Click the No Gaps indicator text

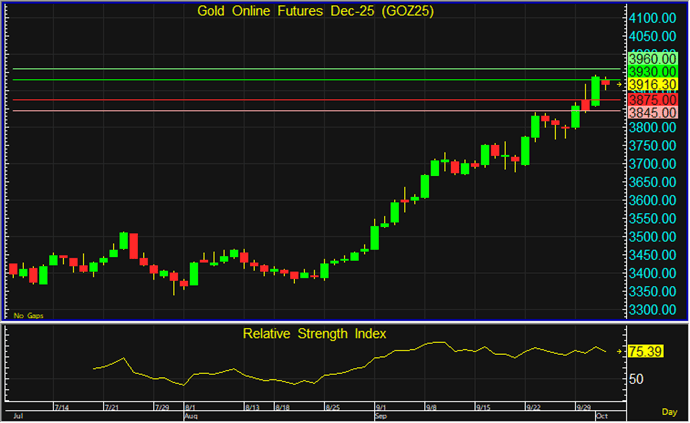tap(26, 315)
